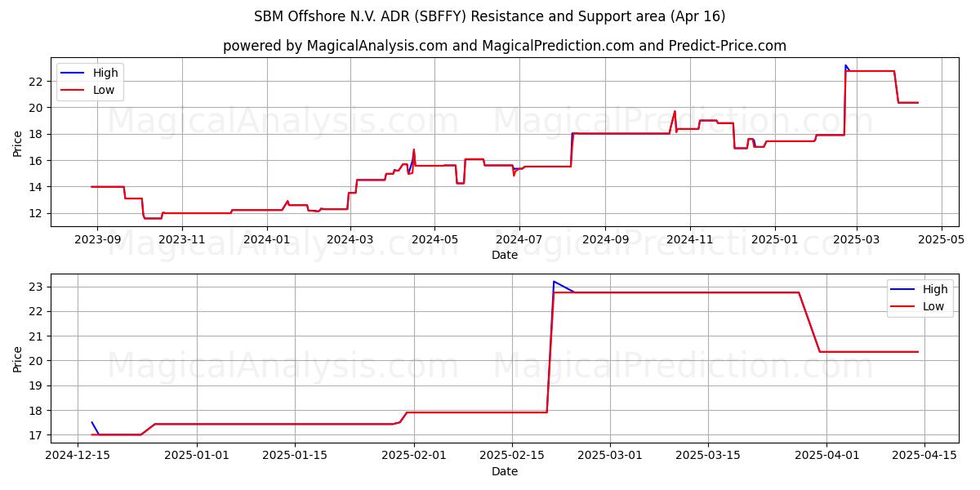Click the '2023-11' x-axis tick label
Image resolution: width=980 pixels, height=490 pixels.
point(182,239)
